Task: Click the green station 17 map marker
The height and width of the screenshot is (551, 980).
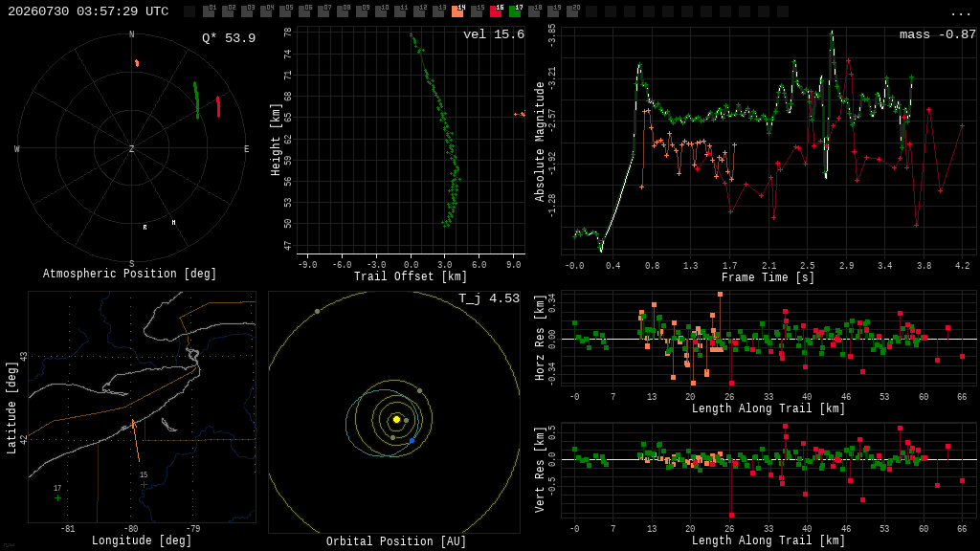Action: tap(57, 497)
